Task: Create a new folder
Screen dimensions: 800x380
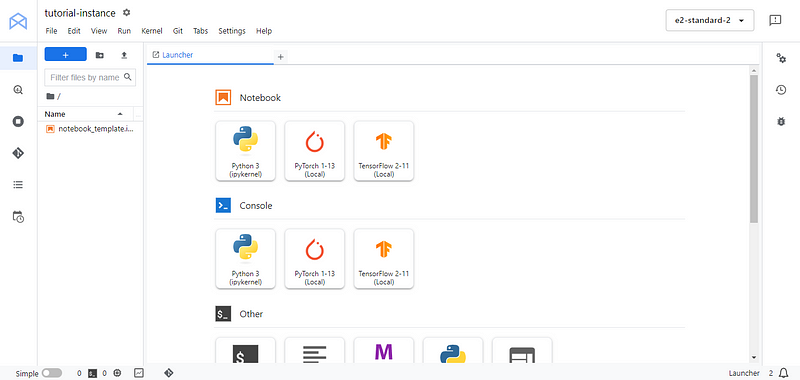Action: tap(99, 55)
